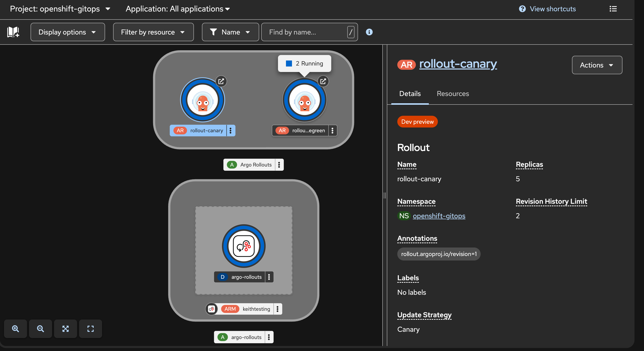Open kebab menu for rollout-canary label
Viewport: 644px width, 351px height.
tap(231, 130)
